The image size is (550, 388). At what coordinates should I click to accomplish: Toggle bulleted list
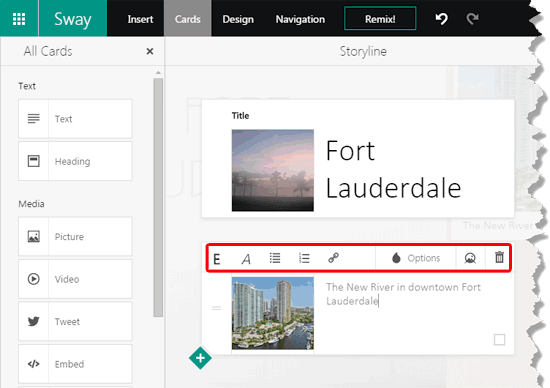tap(275, 258)
